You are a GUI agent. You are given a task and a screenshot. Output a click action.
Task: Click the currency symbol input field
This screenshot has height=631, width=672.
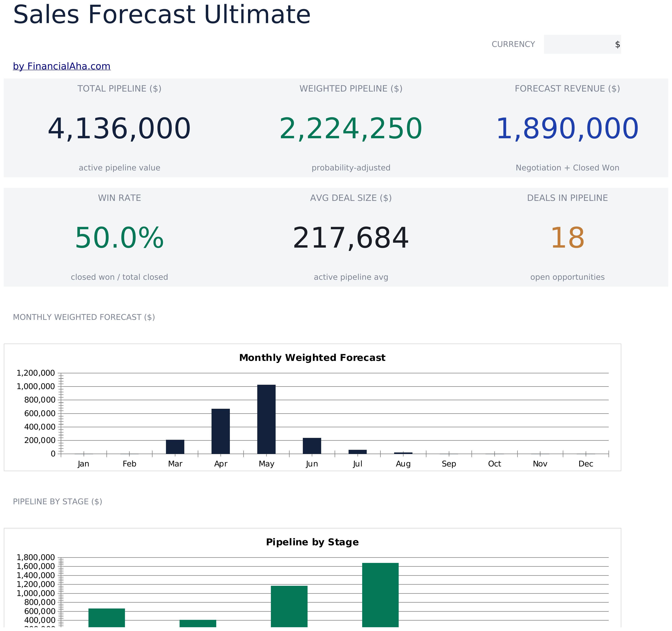[x=582, y=44]
